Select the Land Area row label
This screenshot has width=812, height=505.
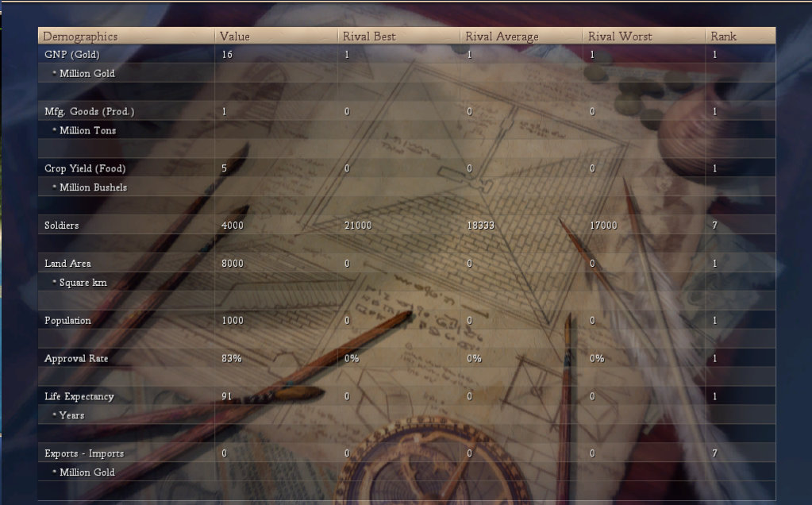tap(67, 263)
